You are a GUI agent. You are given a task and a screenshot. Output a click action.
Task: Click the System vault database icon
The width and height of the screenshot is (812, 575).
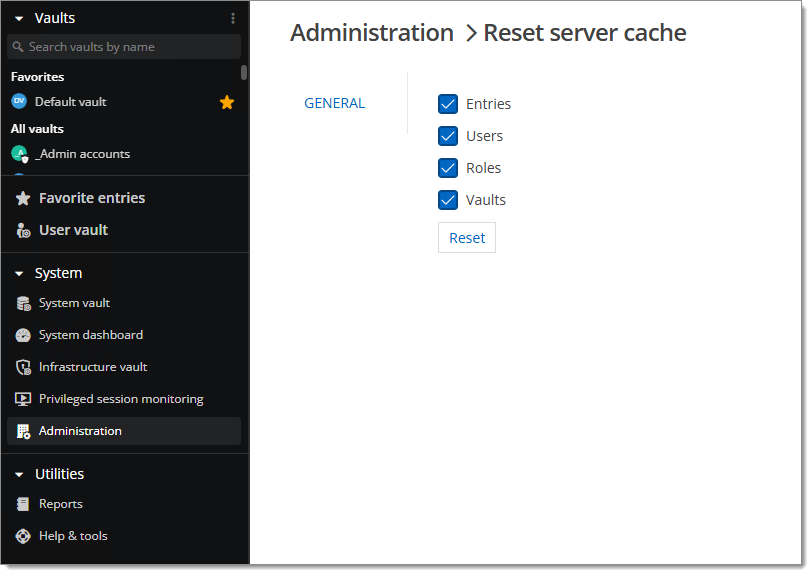(23, 303)
